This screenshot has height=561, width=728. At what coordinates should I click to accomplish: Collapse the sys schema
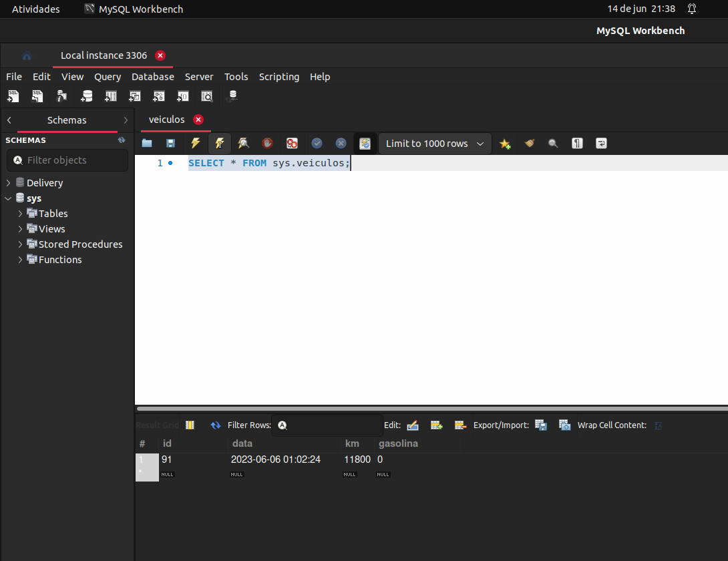click(9, 198)
